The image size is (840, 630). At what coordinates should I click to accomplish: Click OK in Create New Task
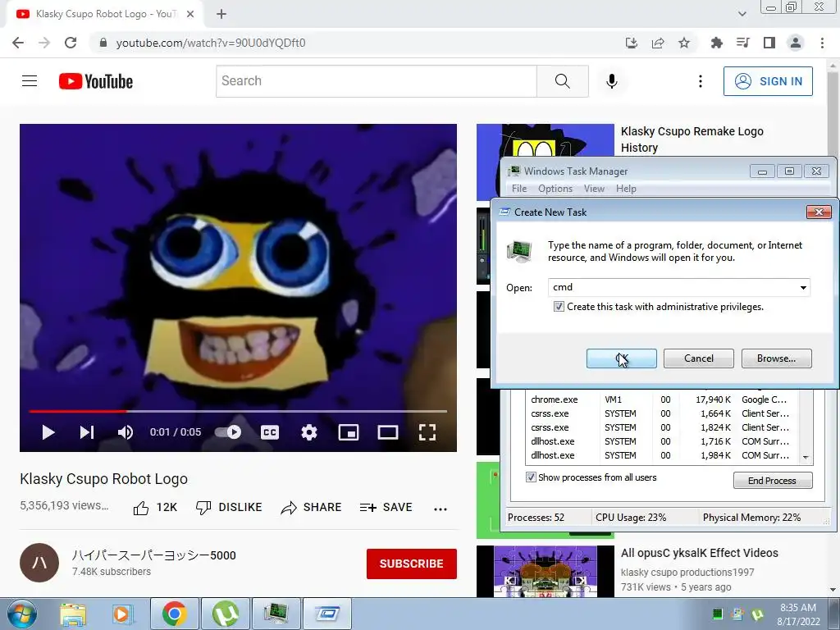(x=622, y=358)
